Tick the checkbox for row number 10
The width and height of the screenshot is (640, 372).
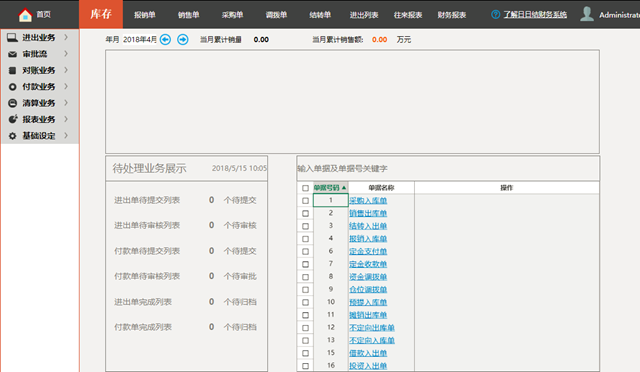pyautogui.click(x=305, y=302)
